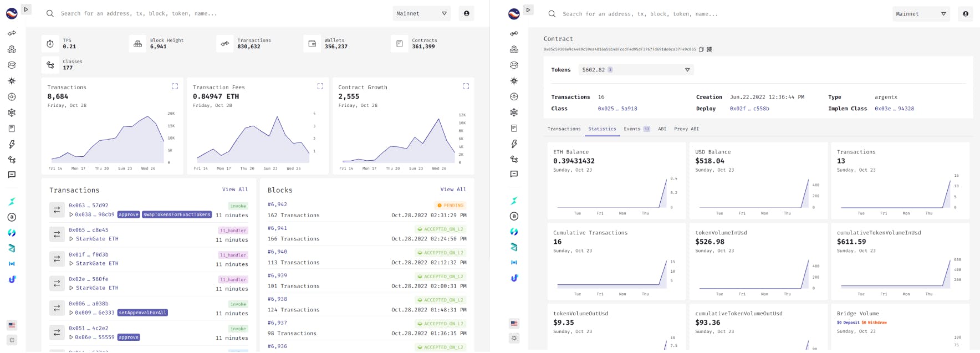Maximize the Contract Growth chart
980x353 pixels.
click(x=466, y=86)
